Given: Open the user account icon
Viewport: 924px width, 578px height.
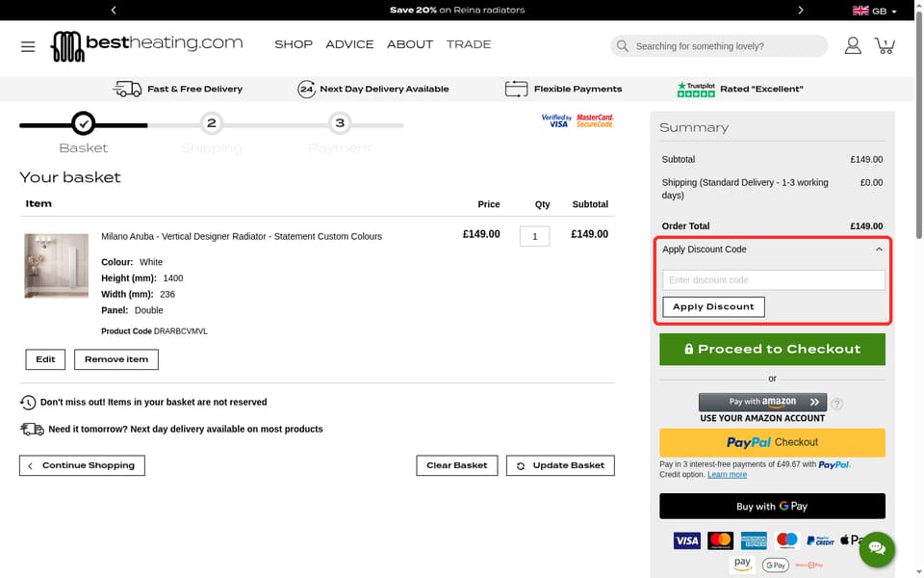Looking at the screenshot, I should pyautogui.click(x=852, y=45).
